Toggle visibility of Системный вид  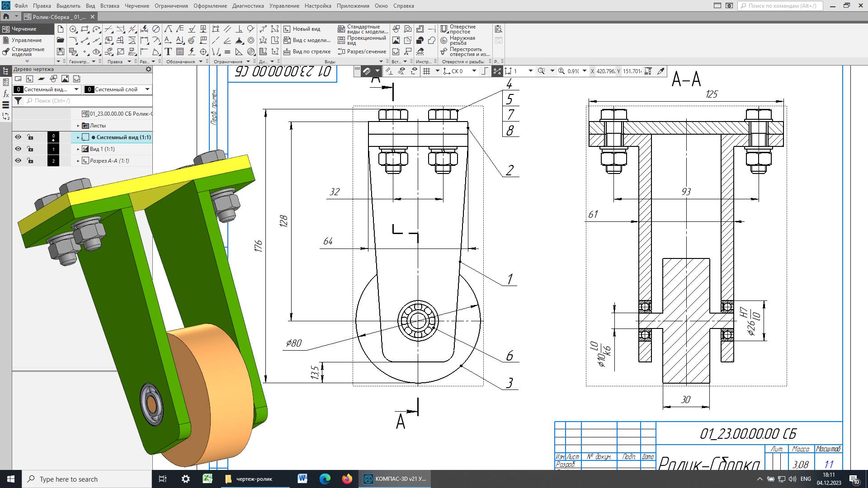click(18, 137)
